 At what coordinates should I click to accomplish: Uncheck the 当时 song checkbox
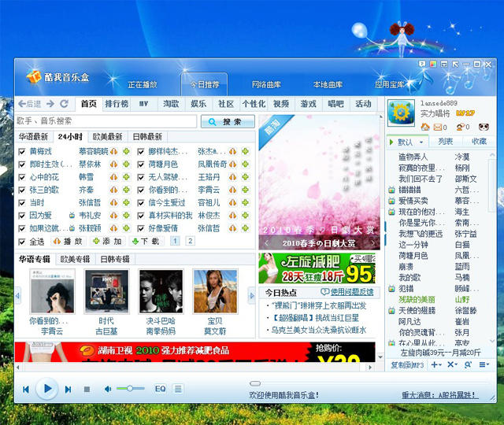pos(22,203)
